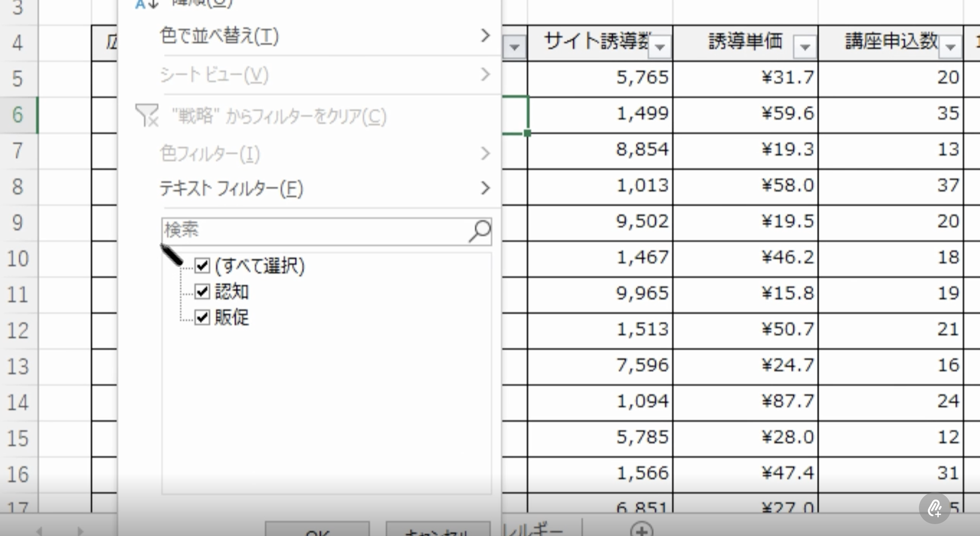The width and height of the screenshot is (980, 536).
Task: Click the descending sort A-Z icon
Action: [x=146, y=4]
